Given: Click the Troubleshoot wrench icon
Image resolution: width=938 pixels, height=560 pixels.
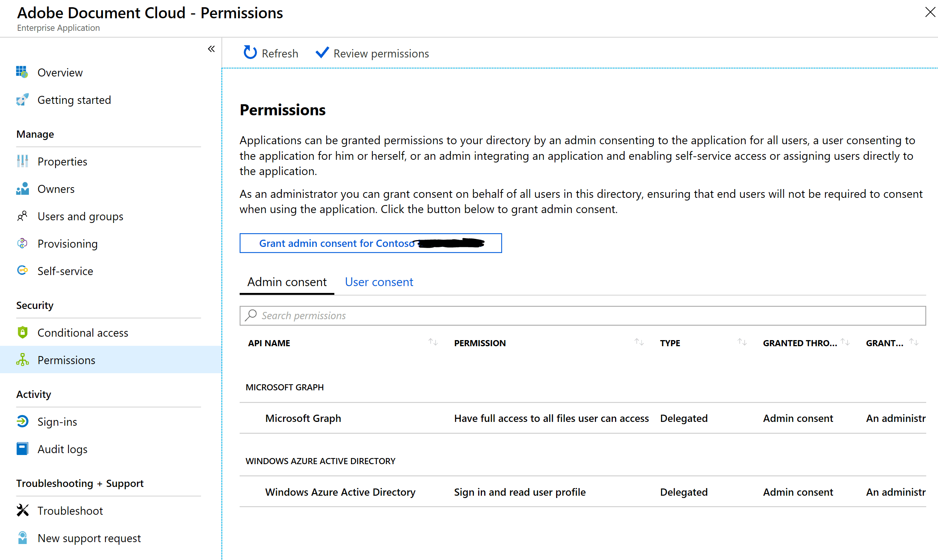Looking at the screenshot, I should (x=22, y=511).
